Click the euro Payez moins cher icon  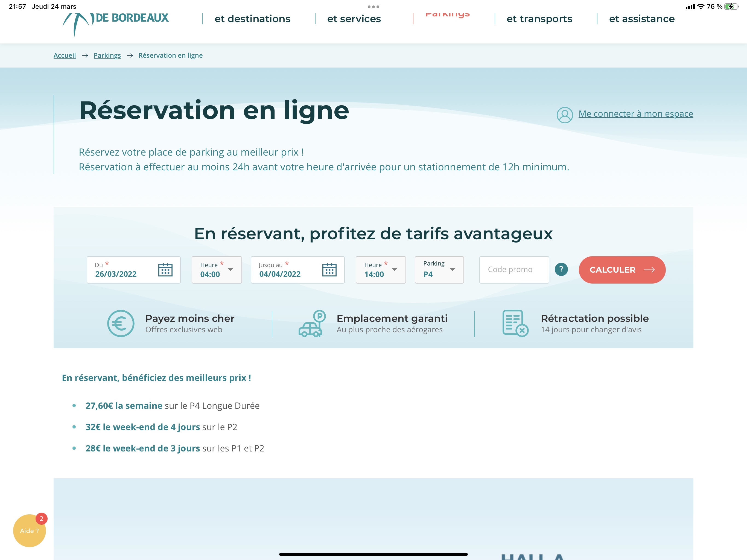pos(121,323)
